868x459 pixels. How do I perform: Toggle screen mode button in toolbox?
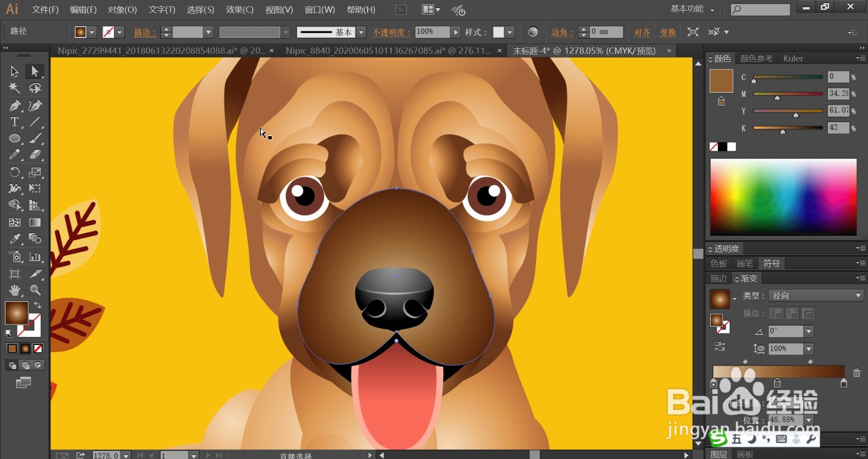point(23,382)
